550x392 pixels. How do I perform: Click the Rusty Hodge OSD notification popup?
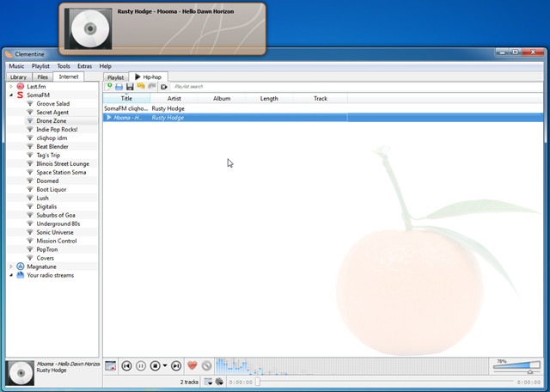pos(162,28)
